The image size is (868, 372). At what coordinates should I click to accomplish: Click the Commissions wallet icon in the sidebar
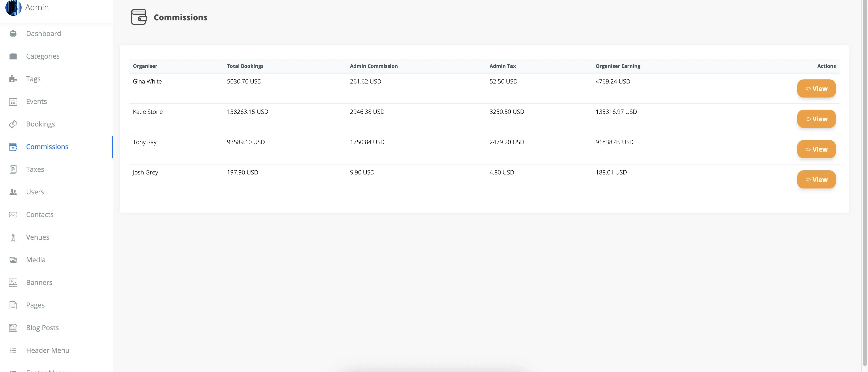coord(13,147)
